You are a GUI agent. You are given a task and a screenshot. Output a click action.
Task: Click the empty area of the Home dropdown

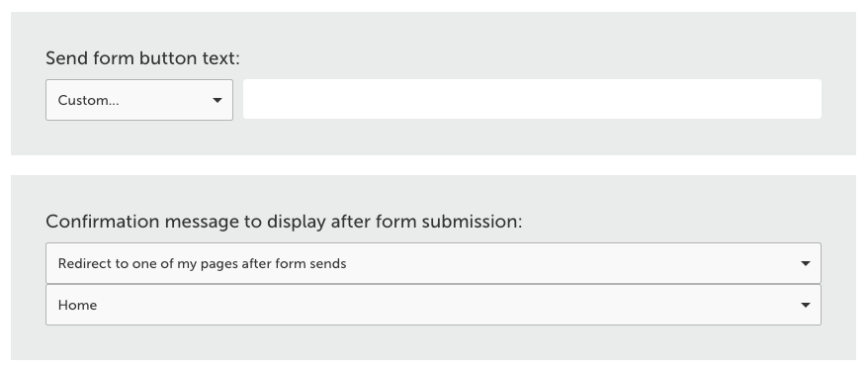(x=443, y=305)
